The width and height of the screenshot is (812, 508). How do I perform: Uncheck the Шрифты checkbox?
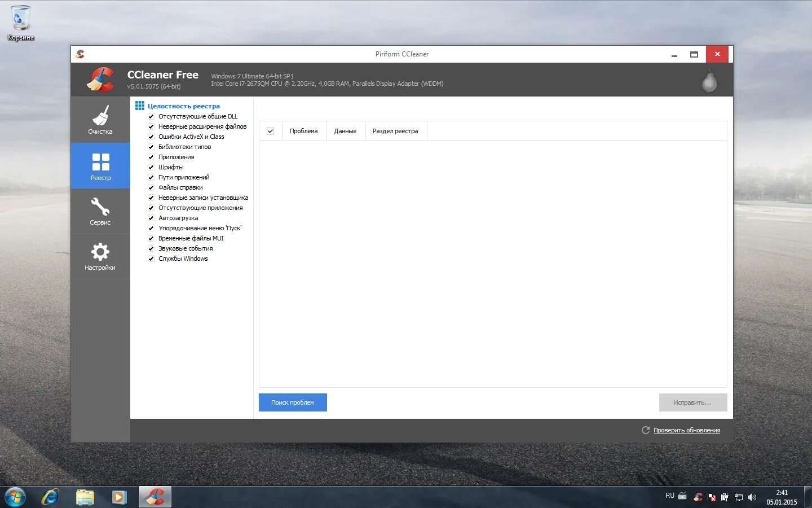click(151, 167)
